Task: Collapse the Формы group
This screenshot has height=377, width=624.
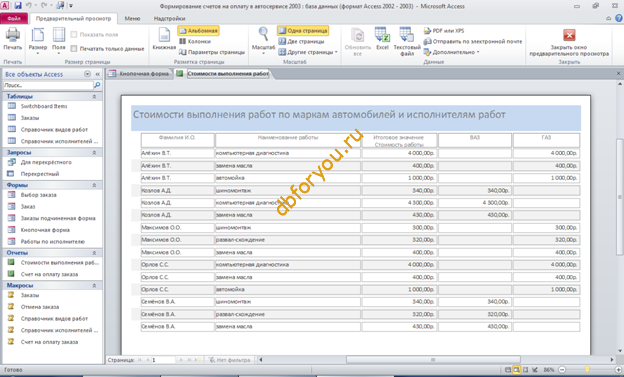Action: (94, 186)
